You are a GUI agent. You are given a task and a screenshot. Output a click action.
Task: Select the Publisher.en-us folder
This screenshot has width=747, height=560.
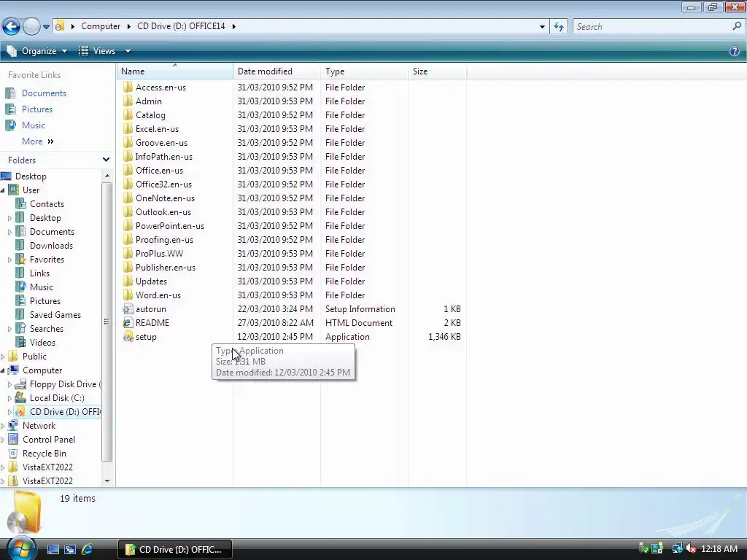point(166,268)
